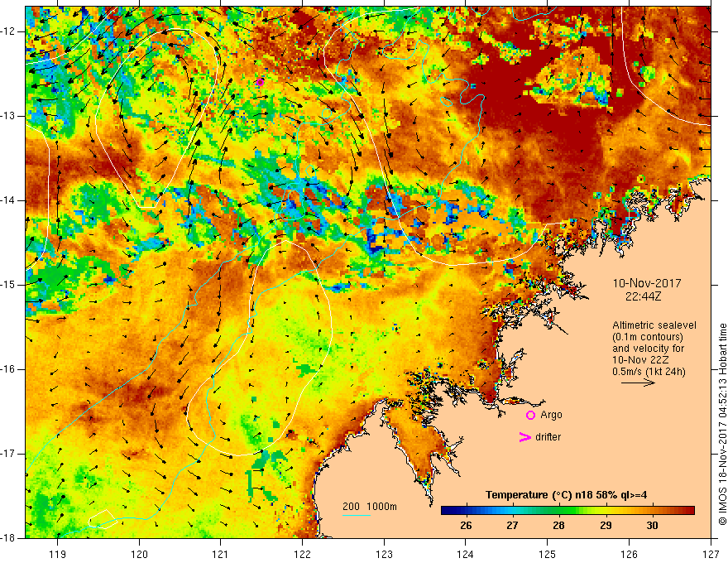Click latitude axis label -14
The width and height of the screenshot is (728, 563).
pos(8,200)
